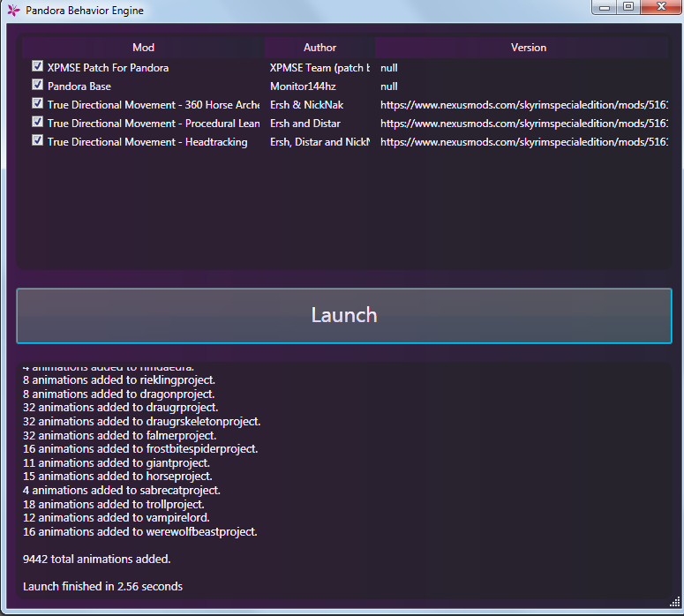Select the Pandora Base mod name
The height and width of the screenshot is (616, 684).
[x=79, y=86]
